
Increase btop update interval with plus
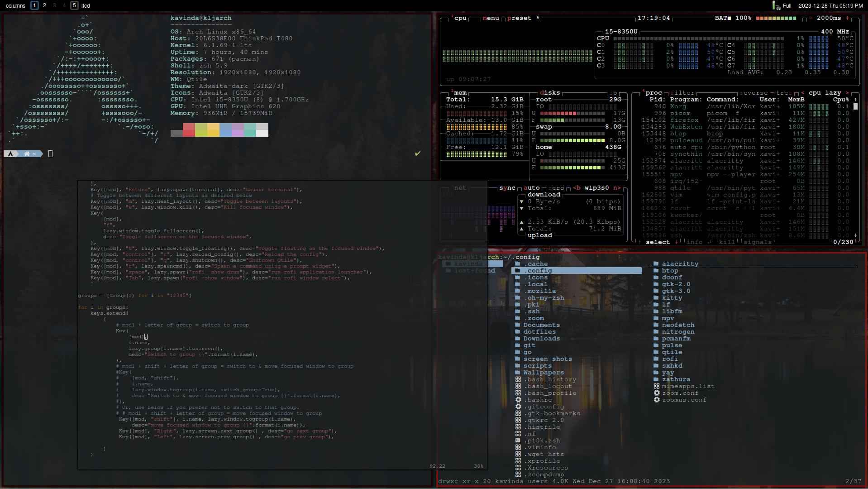pyautogui.click(x=847, y=18)
